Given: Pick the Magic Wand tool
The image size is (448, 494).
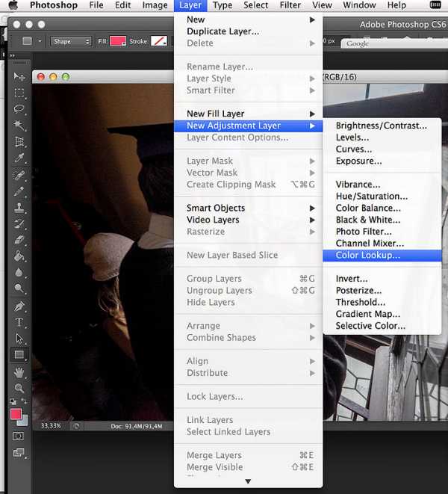Looking at the screenshot, I should (19, 126).
